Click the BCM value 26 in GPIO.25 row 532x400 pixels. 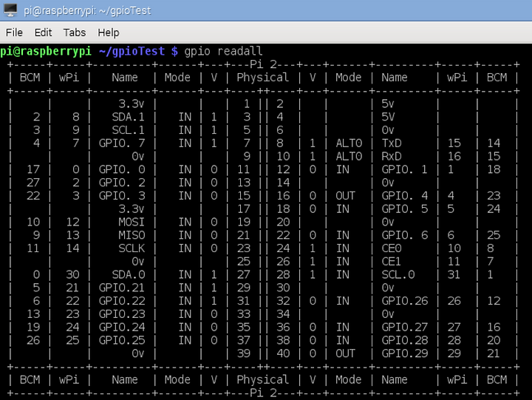coord(33,340)
